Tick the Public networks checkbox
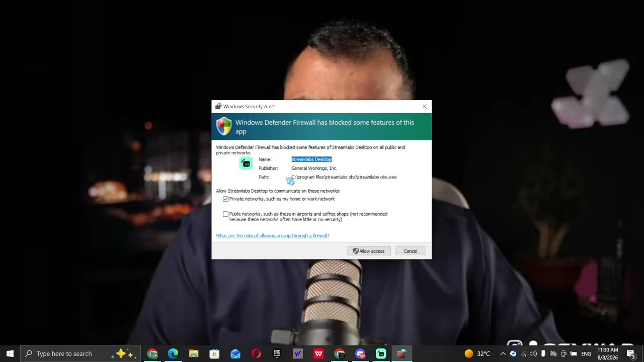This screenshot has height=362, width=644. coord(225,214)
